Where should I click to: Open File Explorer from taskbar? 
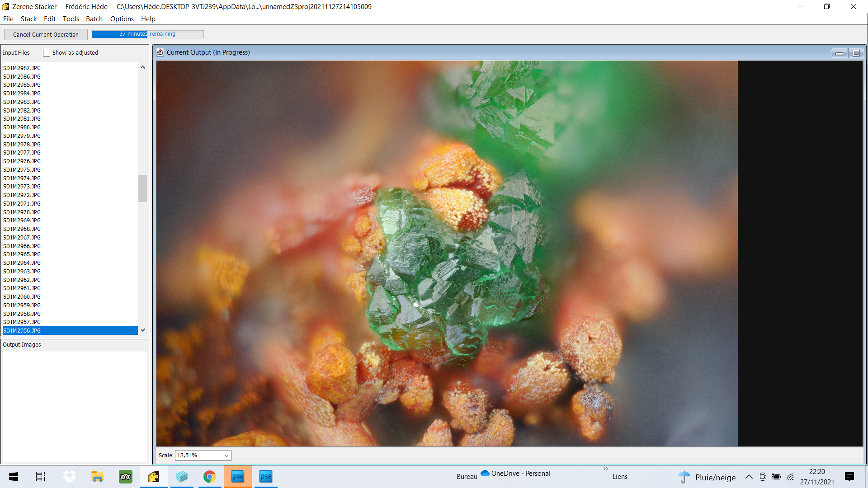point(98,477)
